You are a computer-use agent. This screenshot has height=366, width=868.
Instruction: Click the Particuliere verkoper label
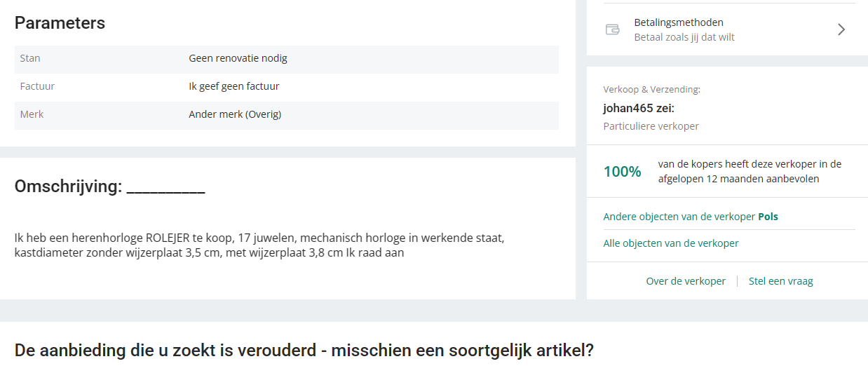click(x=651, y=126)
